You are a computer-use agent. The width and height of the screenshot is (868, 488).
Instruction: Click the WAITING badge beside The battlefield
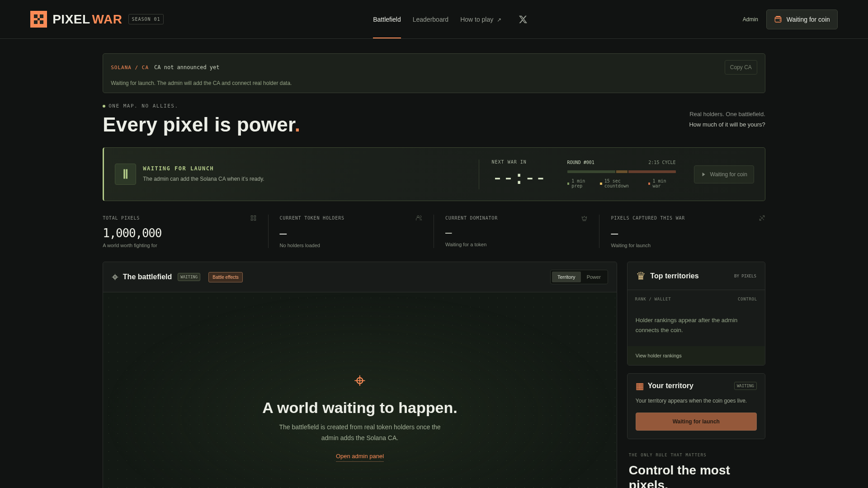[189, 277]
